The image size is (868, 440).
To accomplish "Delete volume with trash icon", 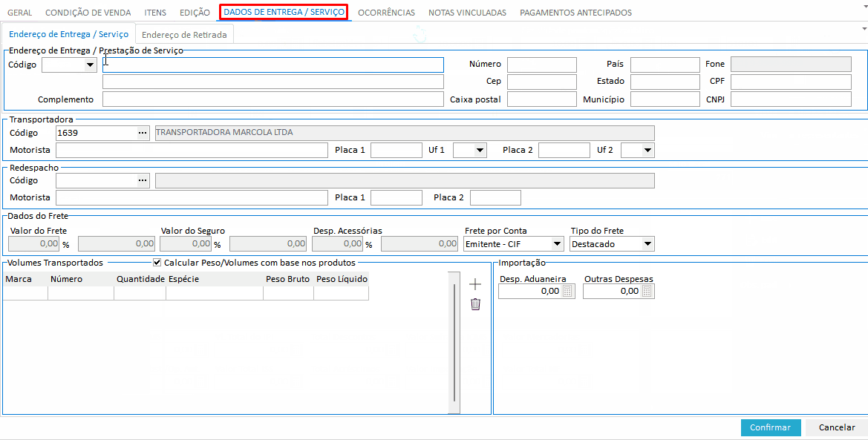I will point(475,304).
